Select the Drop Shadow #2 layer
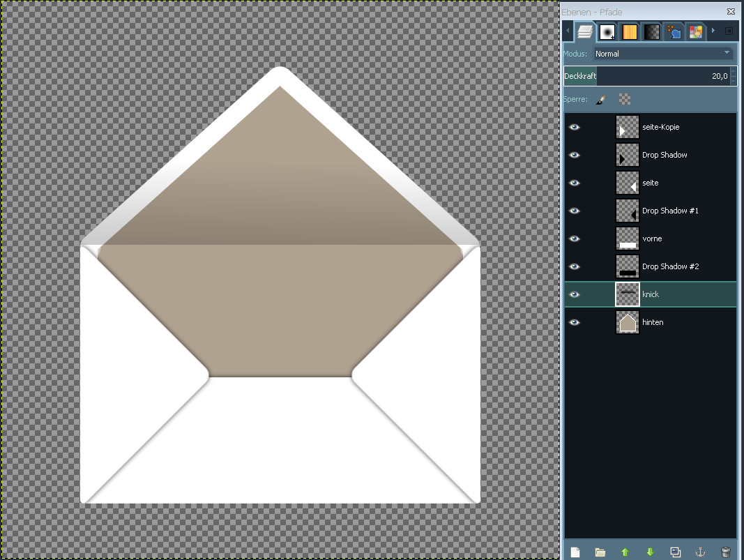Image resolution: width=744 pixels, height=560 pixels. (x=670, y=266)
